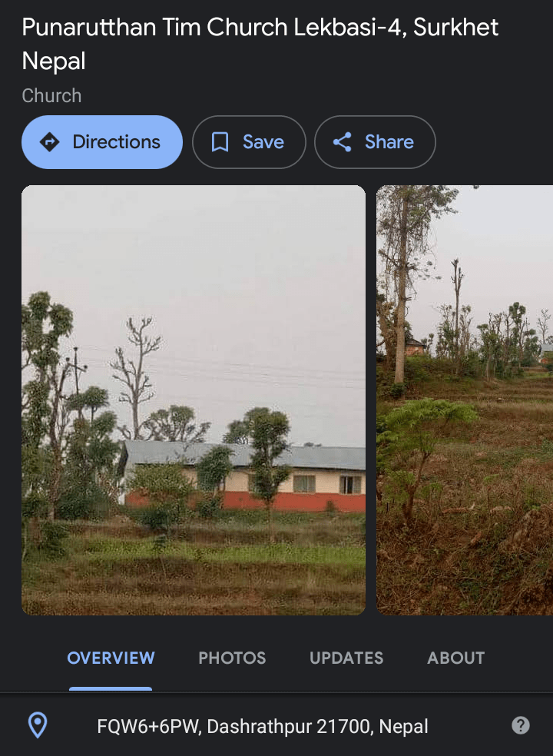The height and width of the screenshot is (756, 553).
Task: Select the FQW6+6PW plus code
Action: pyautogui.click(x=151, y=726)
